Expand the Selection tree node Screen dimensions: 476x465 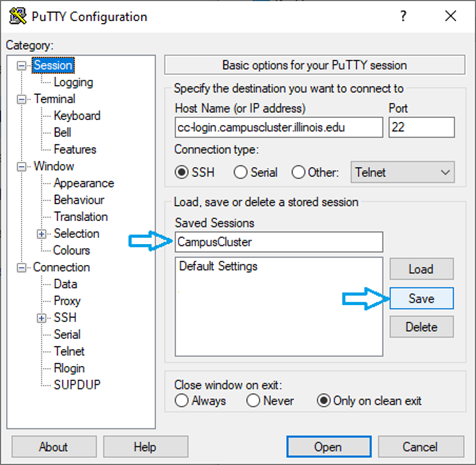click(42, 234)
